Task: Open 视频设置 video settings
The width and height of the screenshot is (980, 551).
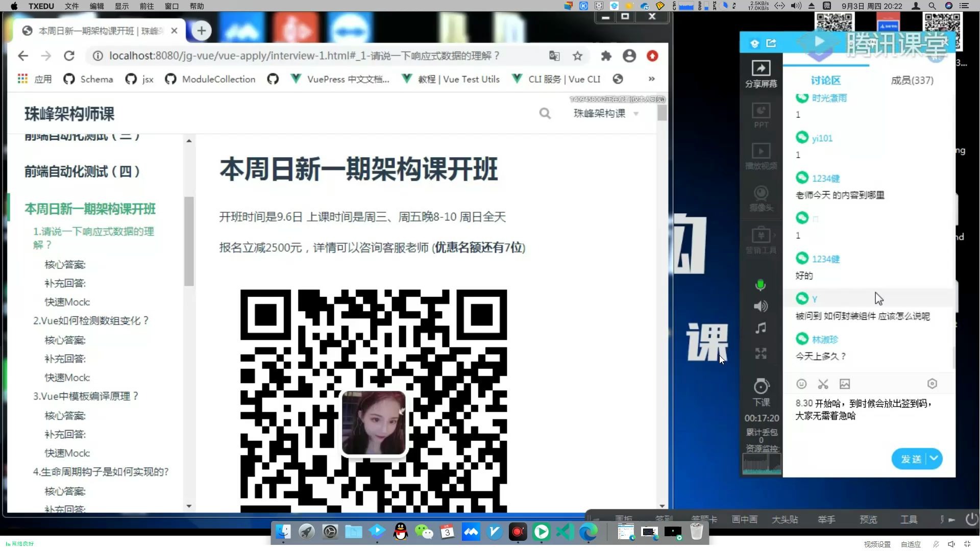Action: (x=877, y=544)
